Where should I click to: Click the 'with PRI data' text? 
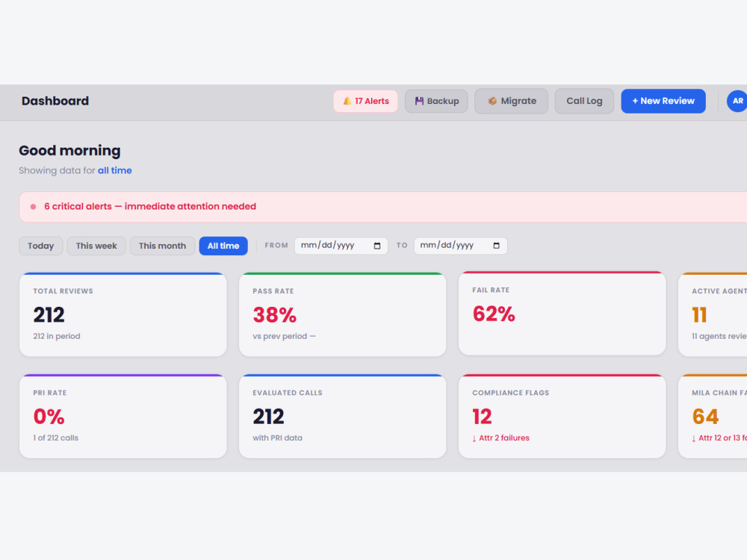coord(277,438)
